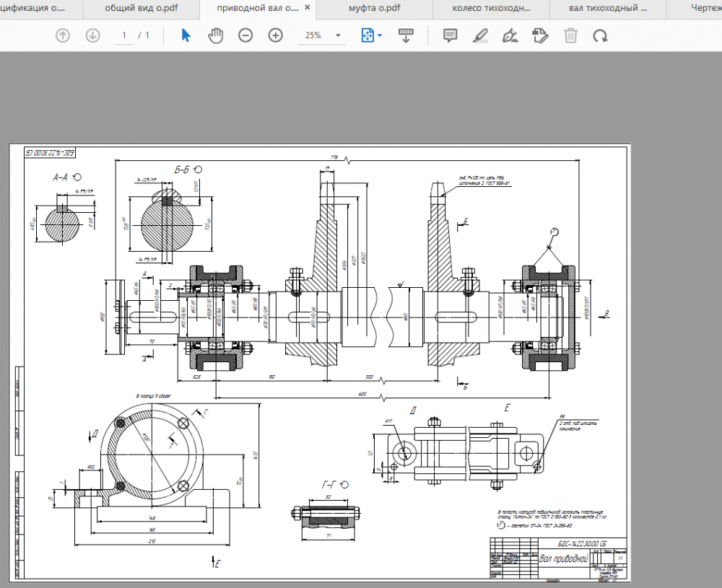Open the 'вал тихоходный' tab
This screenshot has height=588, width=722.
click(x=607, y=9)
